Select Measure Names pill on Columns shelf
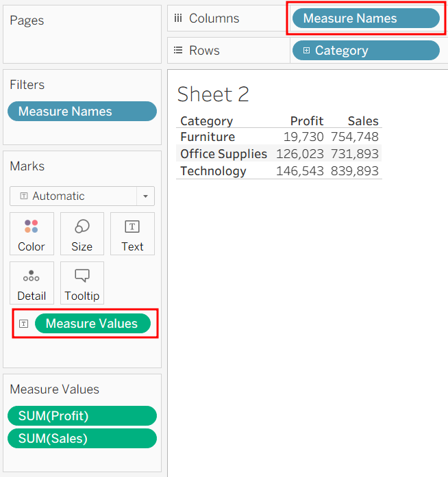448x477 pixels. coord(366,18)
